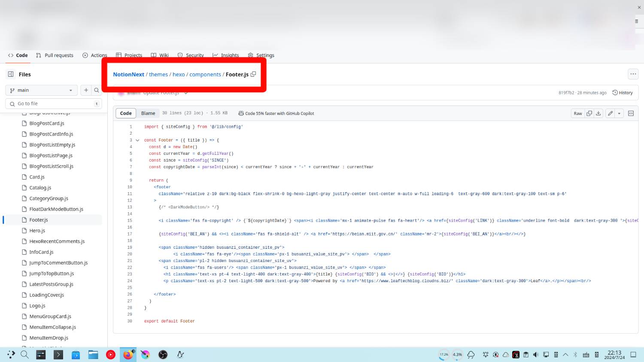The width and height of the screenshot is (644, 362).
Task: Open HexoRecentComments.js
Action: point(57,241)
